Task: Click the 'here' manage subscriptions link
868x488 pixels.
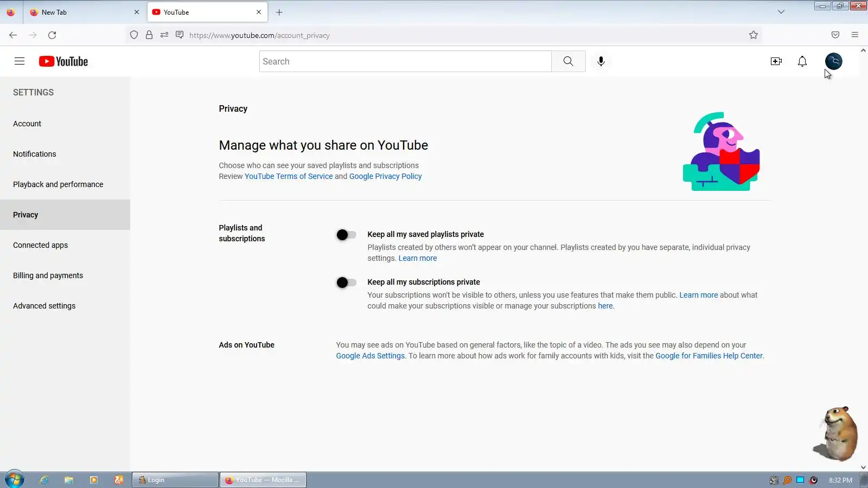Action: point(605,306)
